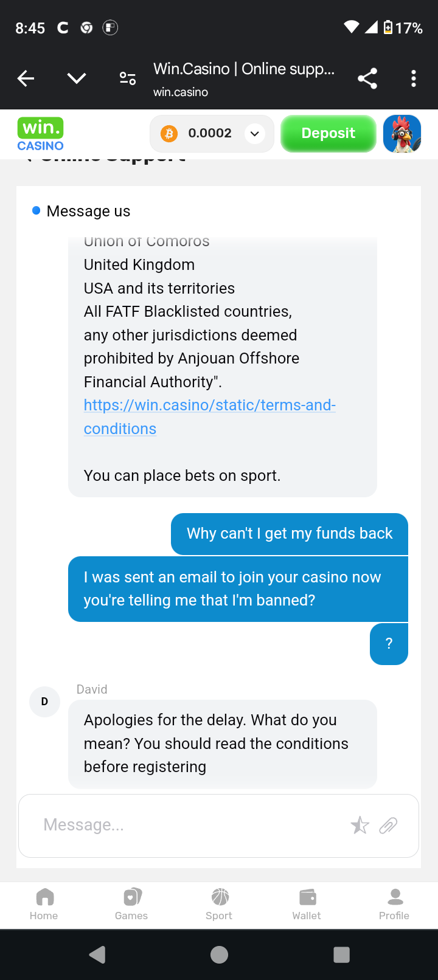Click the win.CASINO logo
The image size is (438, 980).
click(x=41, y=134)
